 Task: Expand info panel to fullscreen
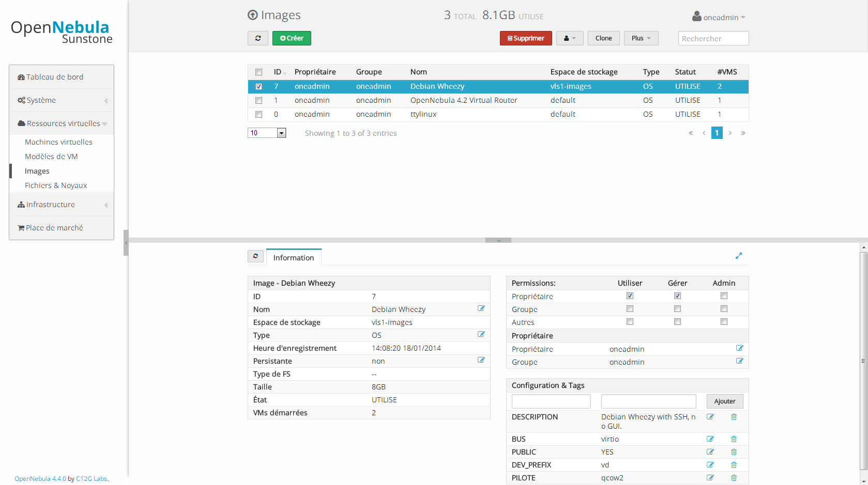pos(739,256)
